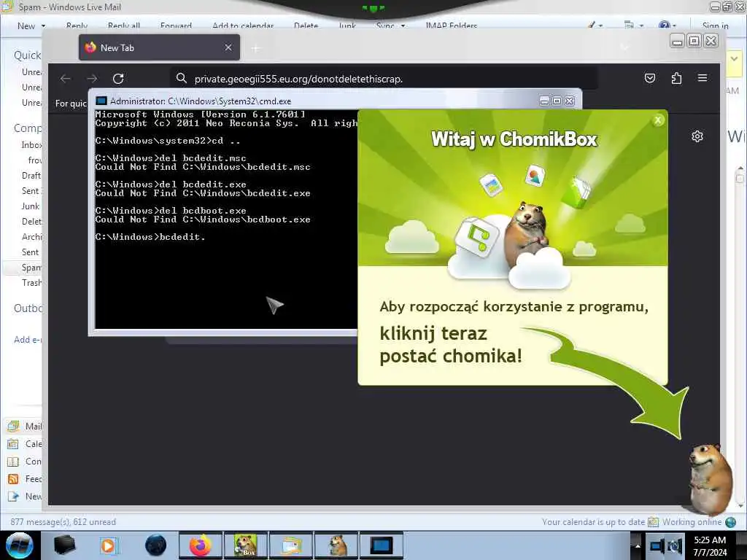747x560 pixels.
Task: Click Add e-mail account link
Action: [x=28, y=340]
